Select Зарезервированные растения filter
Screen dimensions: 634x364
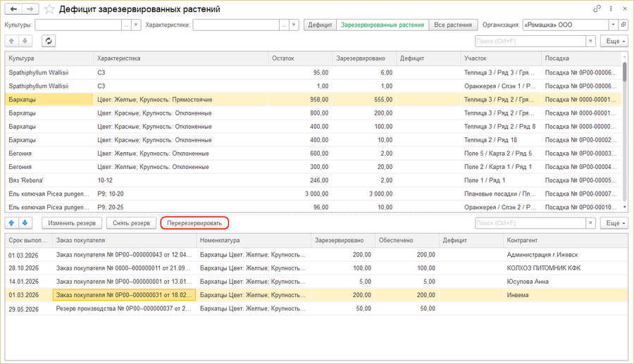[383, 25]
